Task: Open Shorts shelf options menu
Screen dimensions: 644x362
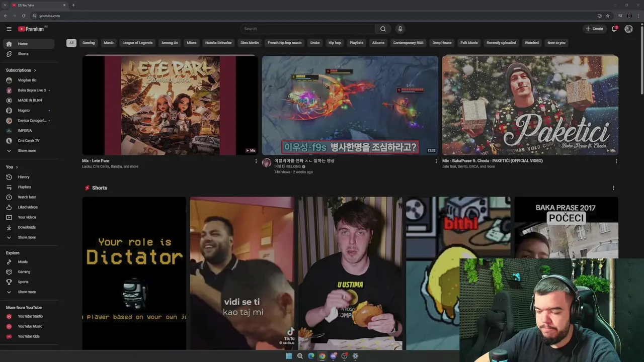Action: click(x=613, y=188)
